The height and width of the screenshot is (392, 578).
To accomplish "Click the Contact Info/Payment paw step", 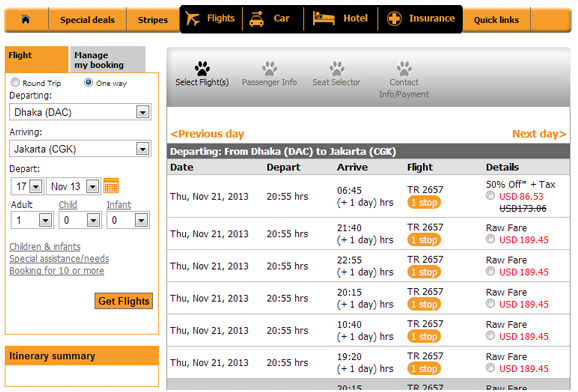I will pyautogui.click(x=404, y=80).
